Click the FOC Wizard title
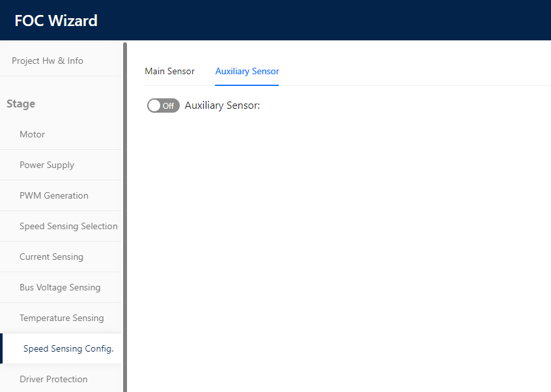 [x=56, y=20]
